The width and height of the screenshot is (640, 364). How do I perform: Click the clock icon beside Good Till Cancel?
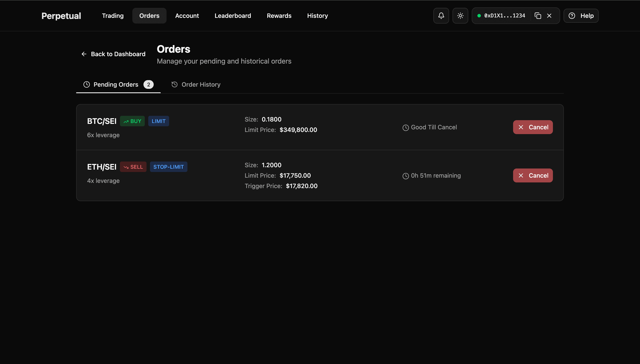406,128
